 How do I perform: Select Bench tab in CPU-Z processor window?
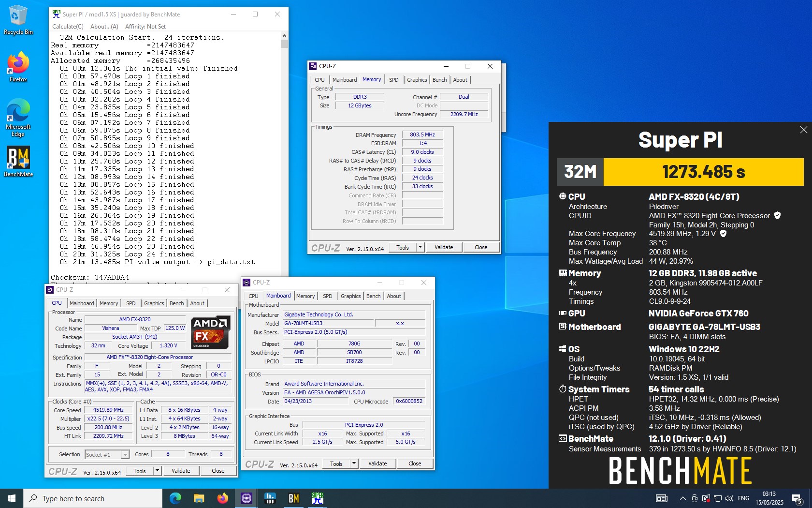pyautogui.click(x=177, y=303)
